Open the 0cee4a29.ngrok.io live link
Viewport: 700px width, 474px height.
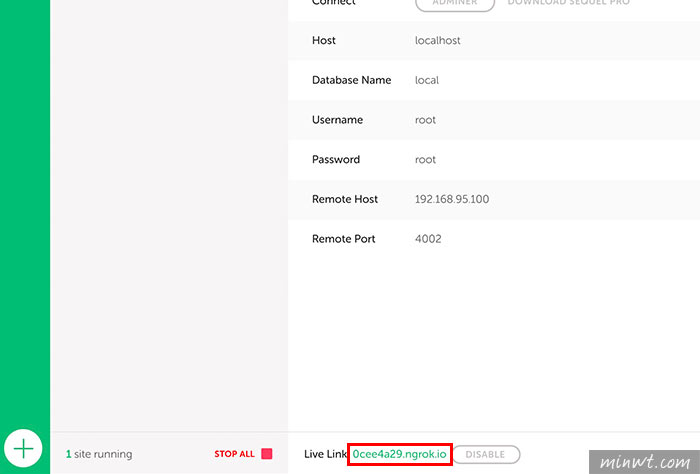pyautogui.click(x=400, y=454)
